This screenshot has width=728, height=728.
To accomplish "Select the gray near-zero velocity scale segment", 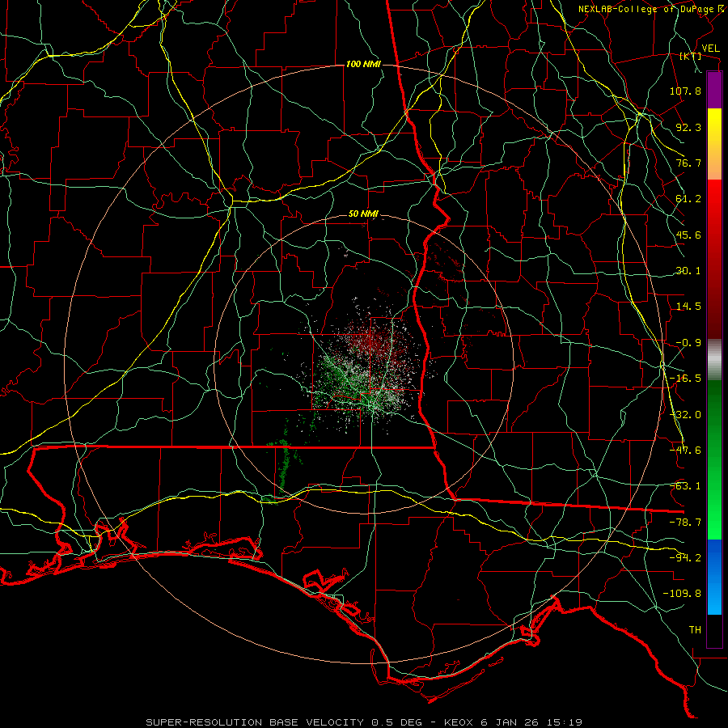I will [x=714, y=360].
